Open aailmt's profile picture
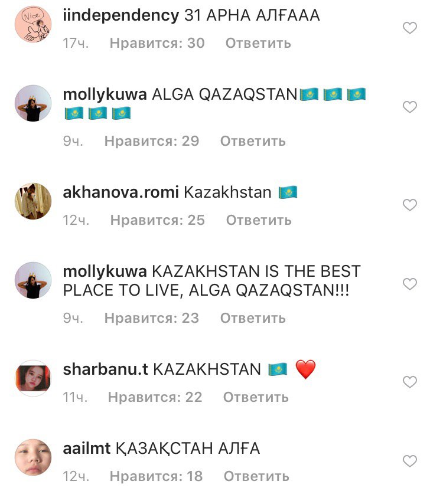Screen dimensions: 443x504 pos(33,457)
